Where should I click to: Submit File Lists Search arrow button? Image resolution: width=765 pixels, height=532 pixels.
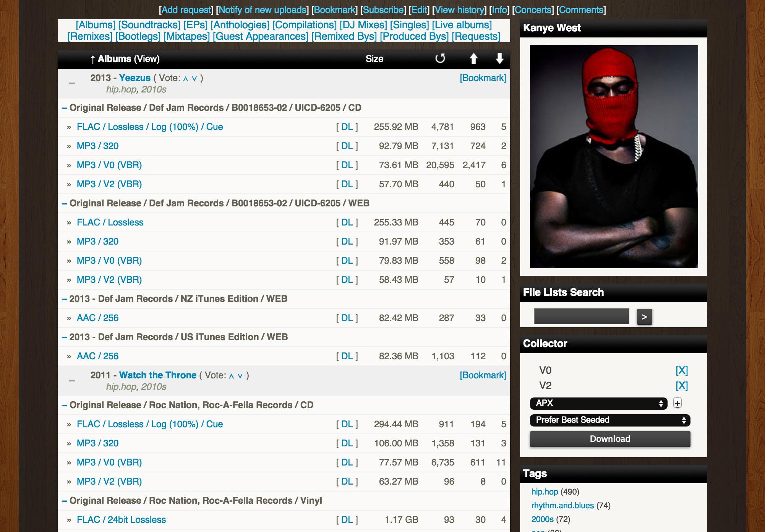pos(644,317)
